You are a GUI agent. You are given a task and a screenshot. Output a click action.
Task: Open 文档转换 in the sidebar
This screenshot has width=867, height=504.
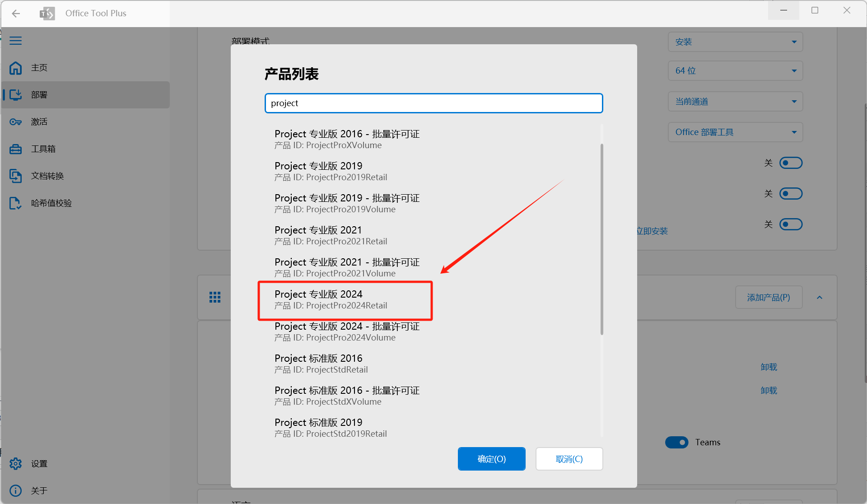(86, 176)
